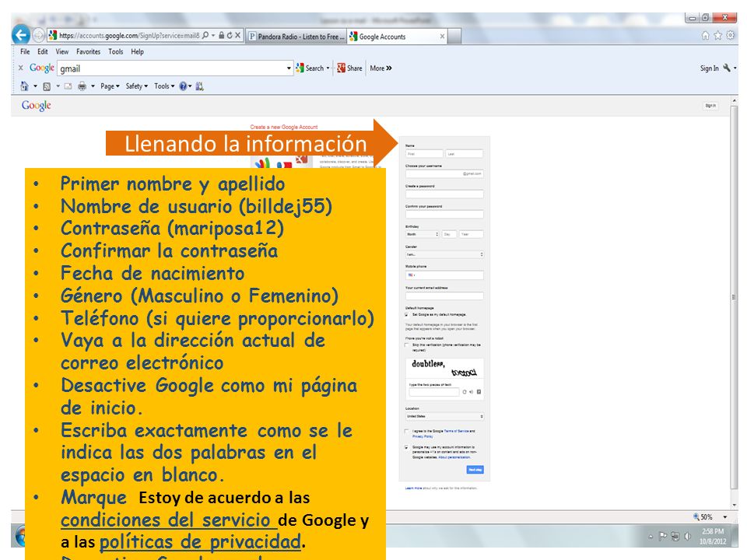
Task: Click the Action Center flag in system tray
Action: (x=663, y=536)
